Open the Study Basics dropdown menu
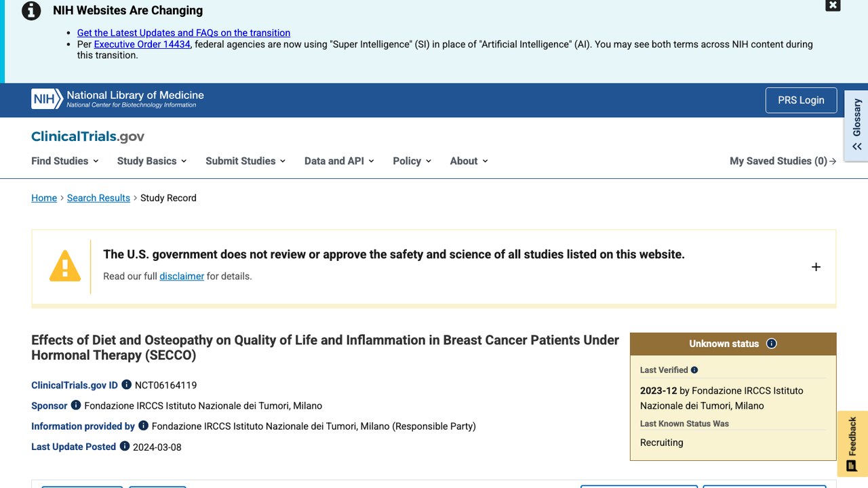The height and width of the screenshot is (488, 868). point(152,161)
